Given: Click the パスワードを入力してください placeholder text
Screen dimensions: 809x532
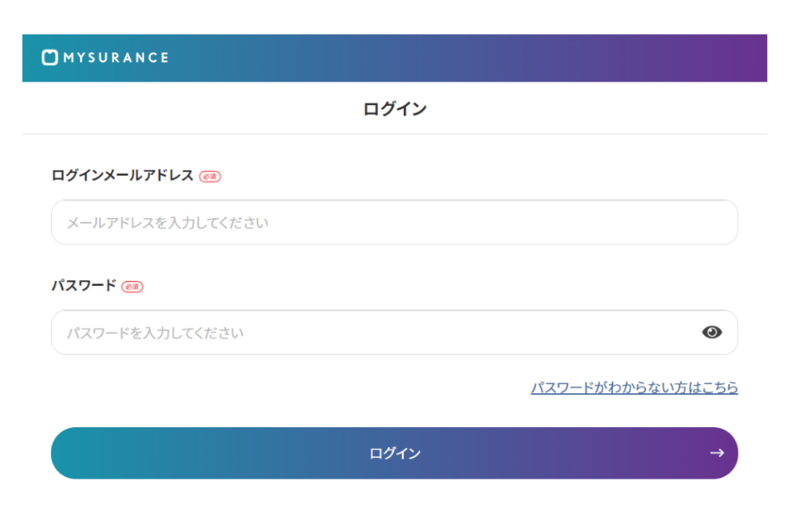Looking at the screenshot, I should point(155,332).
